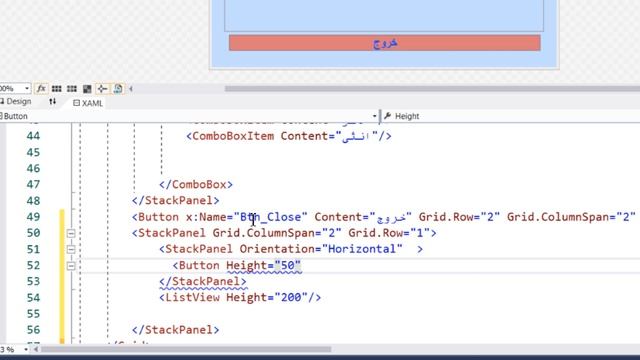Swap the Design and XAML panes
This screenshot has height=360, width=640.
click(x=53, y=102)
